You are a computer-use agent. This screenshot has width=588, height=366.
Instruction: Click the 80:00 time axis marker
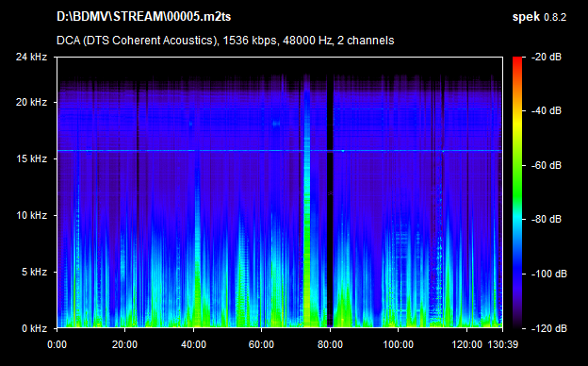330,344
